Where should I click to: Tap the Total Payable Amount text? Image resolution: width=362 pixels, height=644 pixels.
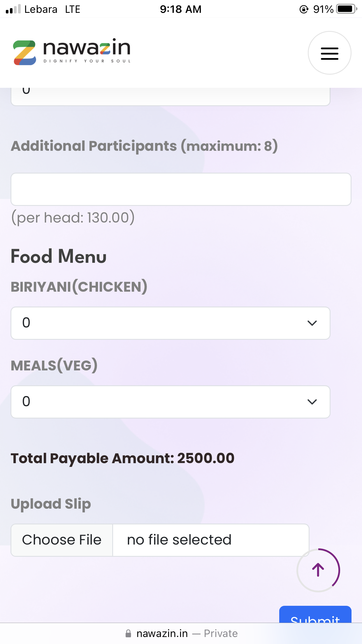(122, 458)
